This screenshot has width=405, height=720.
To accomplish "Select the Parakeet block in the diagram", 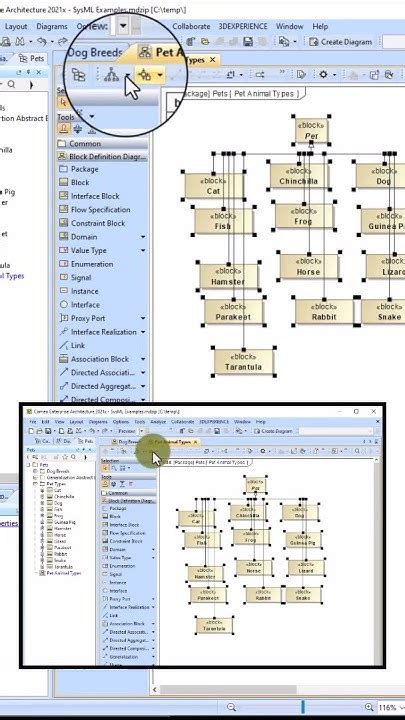I will point(233,311).
